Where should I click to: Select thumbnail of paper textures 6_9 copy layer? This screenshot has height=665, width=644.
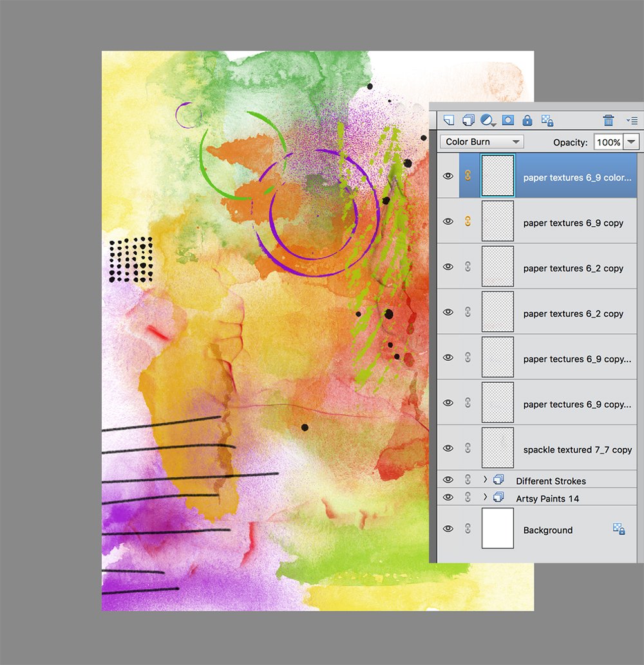click(498, 221)
